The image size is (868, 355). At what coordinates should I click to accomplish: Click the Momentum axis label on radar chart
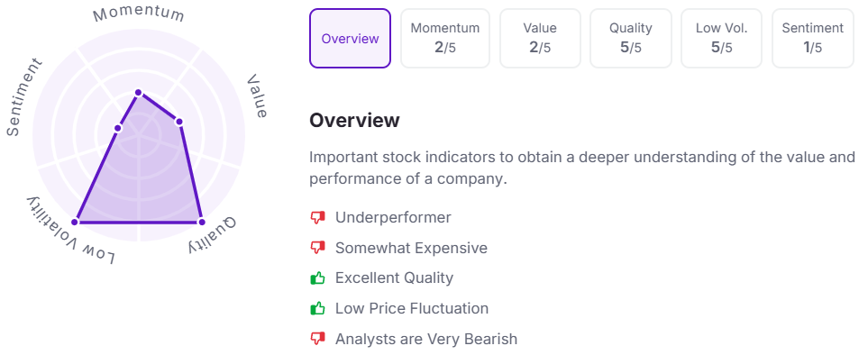point(139,14)
